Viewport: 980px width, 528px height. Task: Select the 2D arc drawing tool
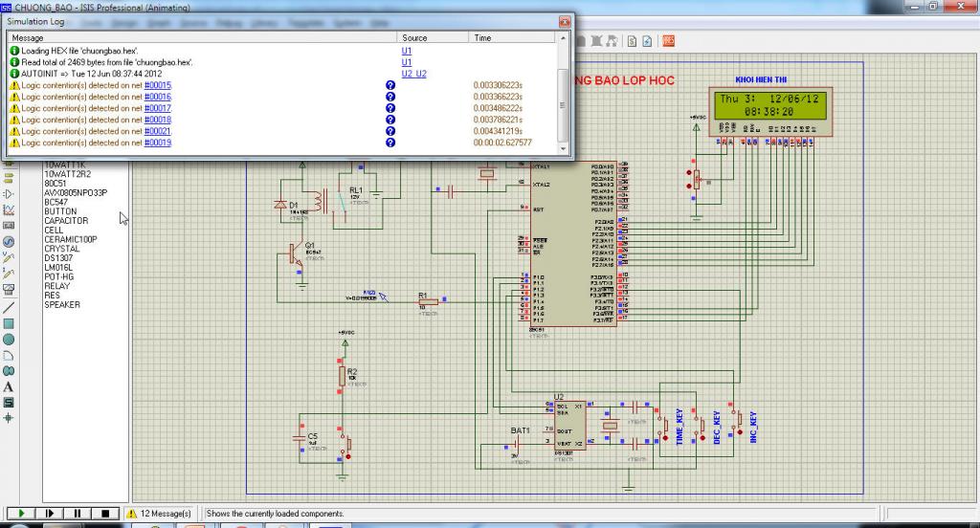tap(9, 355)
